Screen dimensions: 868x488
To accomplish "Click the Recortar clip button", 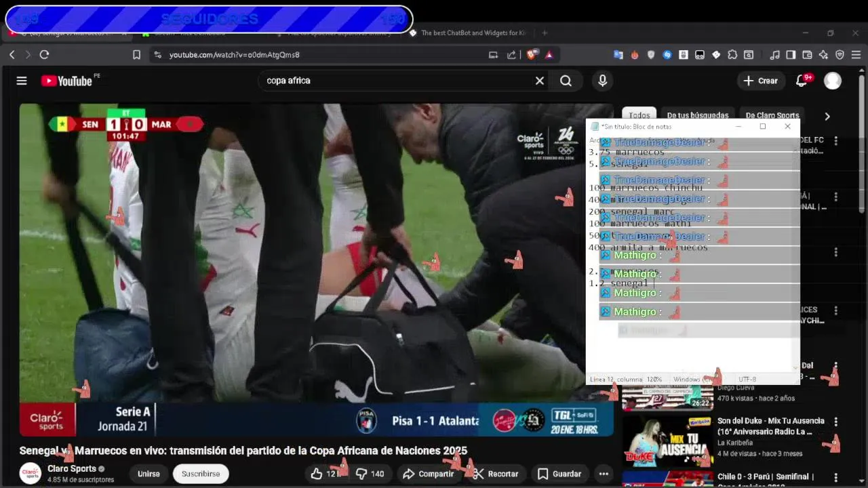I will (496, 474).
